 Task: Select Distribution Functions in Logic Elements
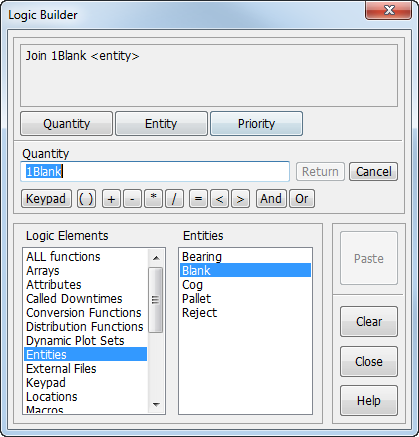85,327
